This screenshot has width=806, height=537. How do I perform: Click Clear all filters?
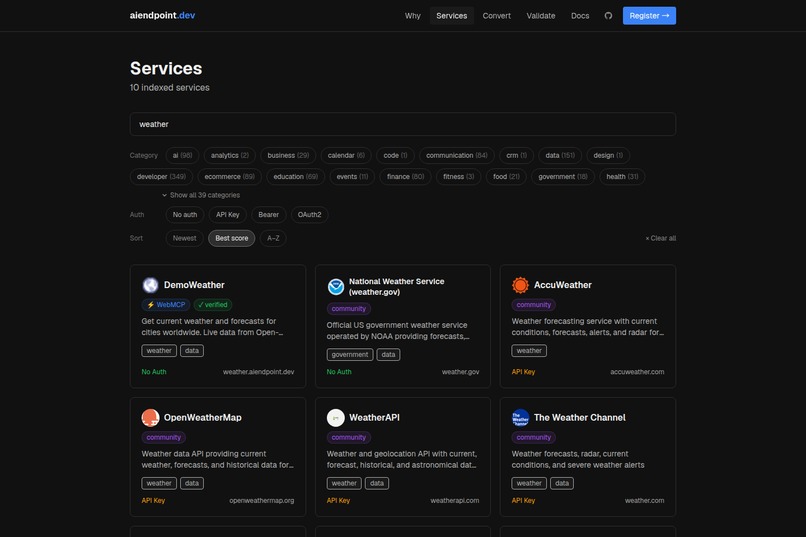coord(661,238)
